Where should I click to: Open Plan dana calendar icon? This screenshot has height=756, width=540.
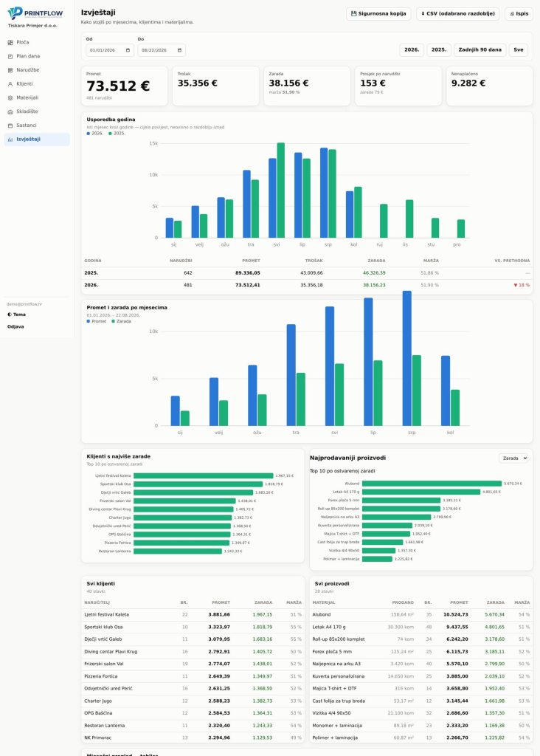click(10, 56)
